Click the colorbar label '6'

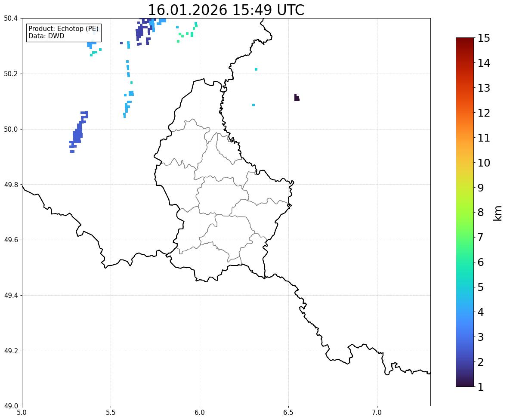pos(481,262)
